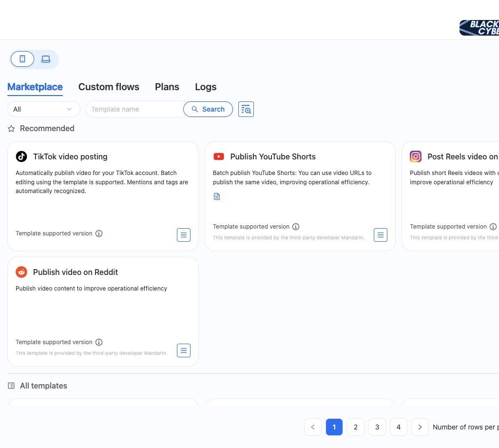Go to pagination page 2
Image resolution: width=499 pixels, height=448 pixels.
[356, 427]
